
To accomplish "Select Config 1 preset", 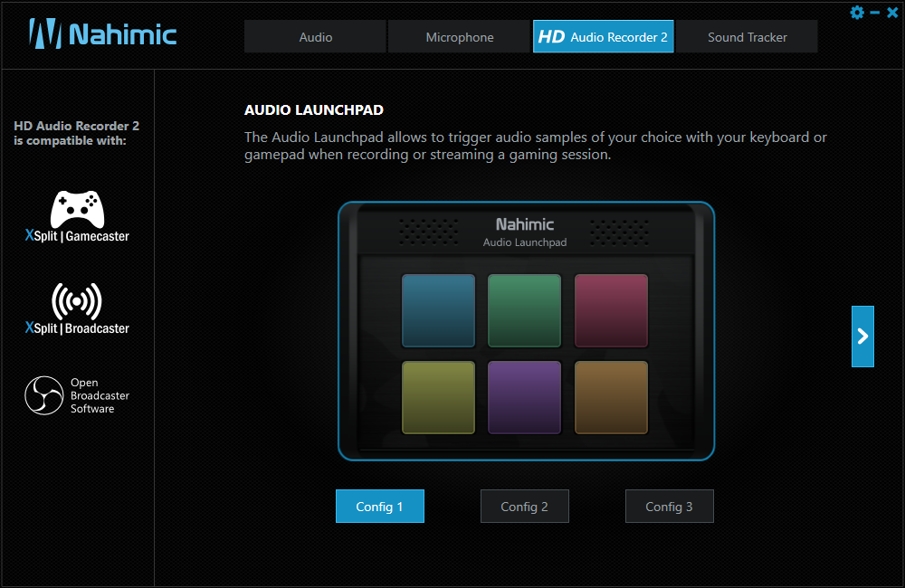I will (x=380, y=506).
